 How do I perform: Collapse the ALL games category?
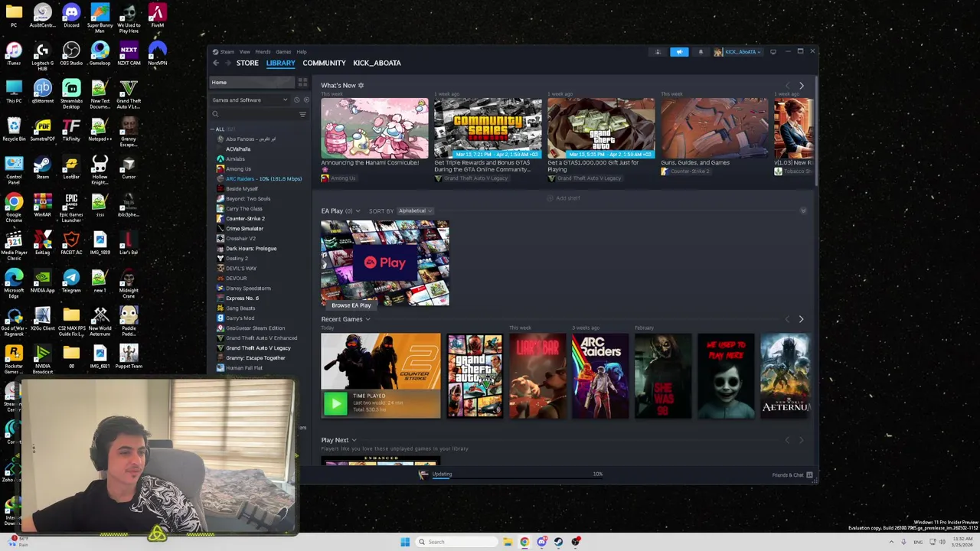214,129
